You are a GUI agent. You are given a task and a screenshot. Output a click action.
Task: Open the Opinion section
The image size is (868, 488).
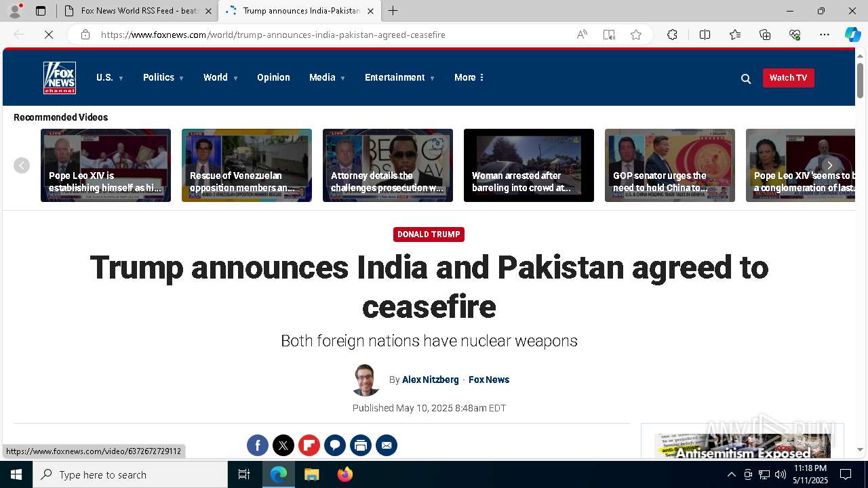pos(273,78)
